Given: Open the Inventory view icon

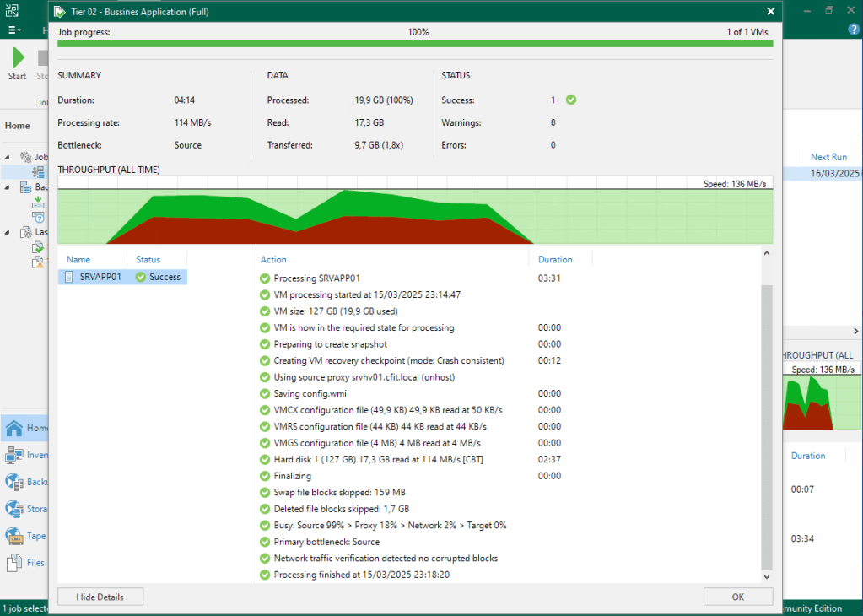Looking at the screenshot, I should (x=14, y=456).
